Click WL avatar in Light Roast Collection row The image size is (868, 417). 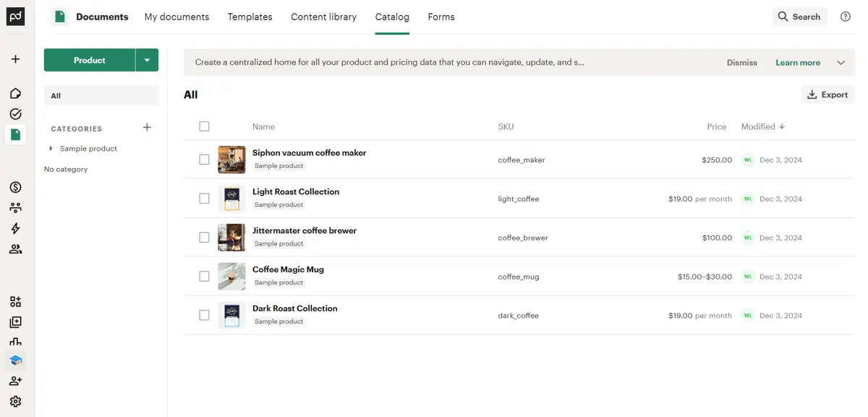(748, 199)
